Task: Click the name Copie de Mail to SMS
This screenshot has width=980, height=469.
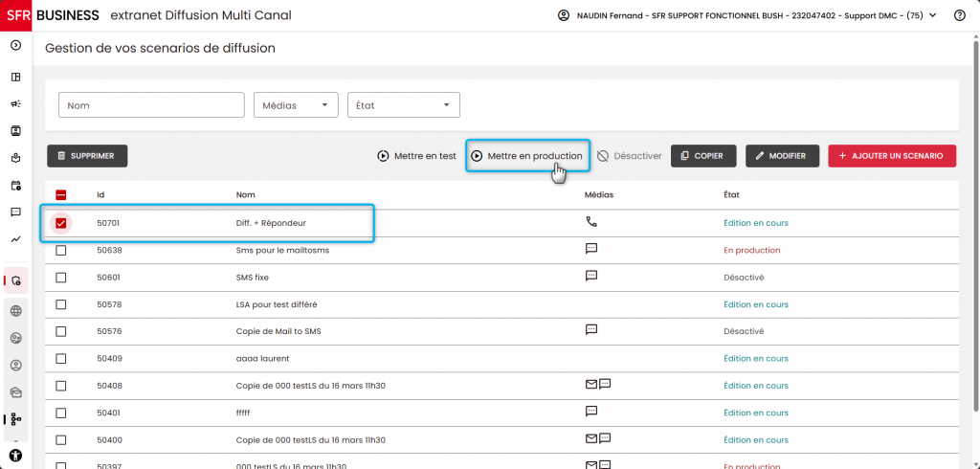Action: point(278,331)
